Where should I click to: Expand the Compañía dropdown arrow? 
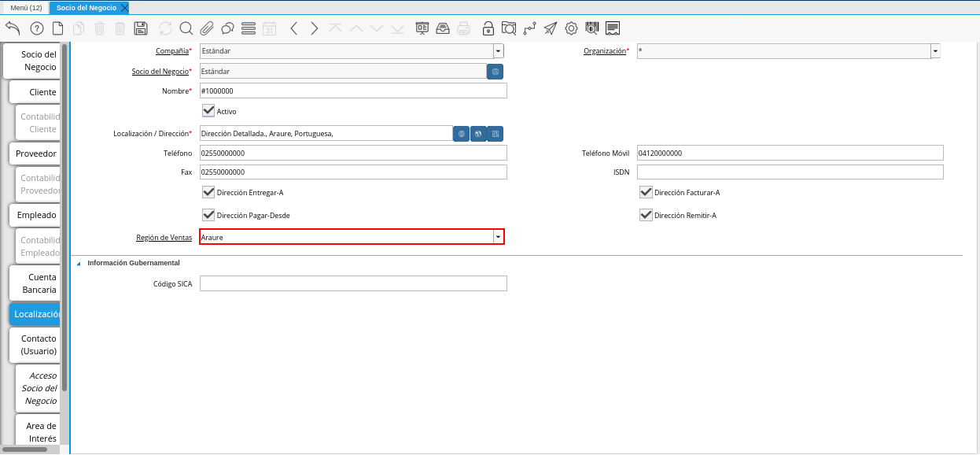pyautogui.click(x=498, y=51)
